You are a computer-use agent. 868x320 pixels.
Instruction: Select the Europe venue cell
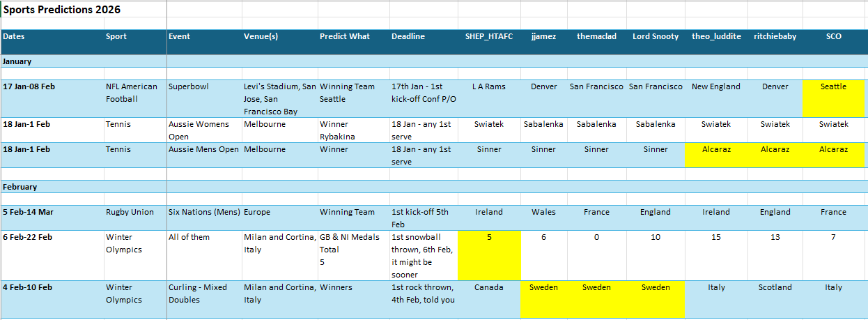[279, 218]
